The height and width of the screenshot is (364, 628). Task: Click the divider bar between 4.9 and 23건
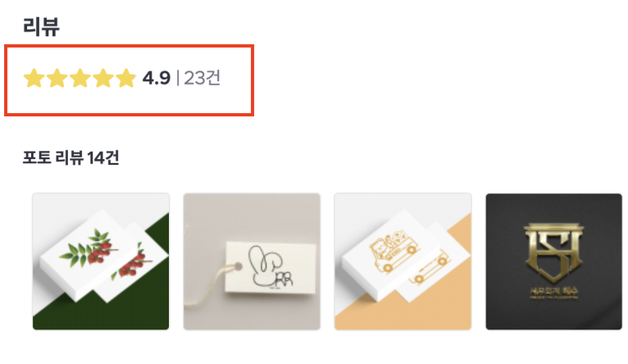(177, 78)
